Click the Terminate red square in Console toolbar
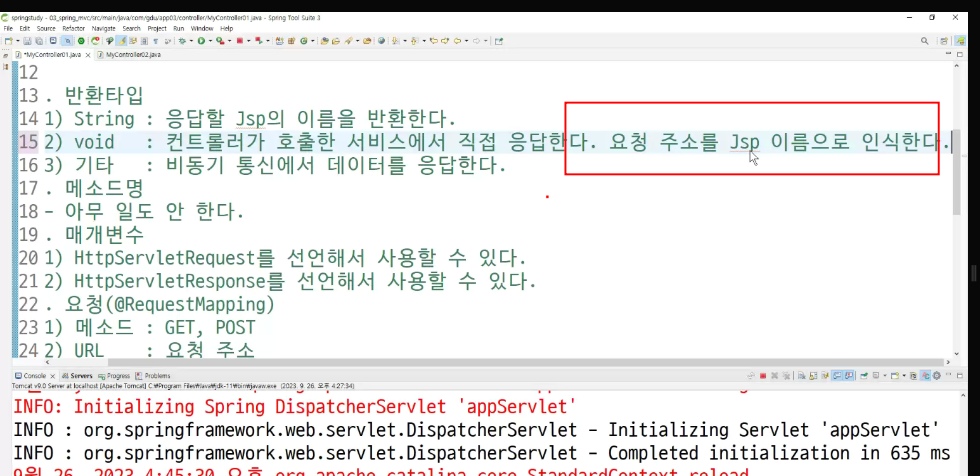This screenshot has width=980, height=476. pyautogui.click(x=763, y=376)
